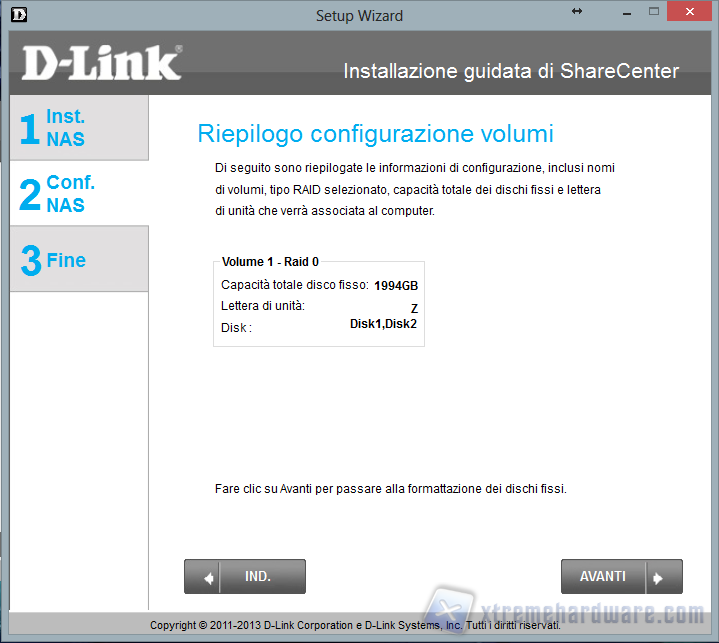Select step 2 Conf. NAS tab
The image size is (719, 643).
pos(78,193)
